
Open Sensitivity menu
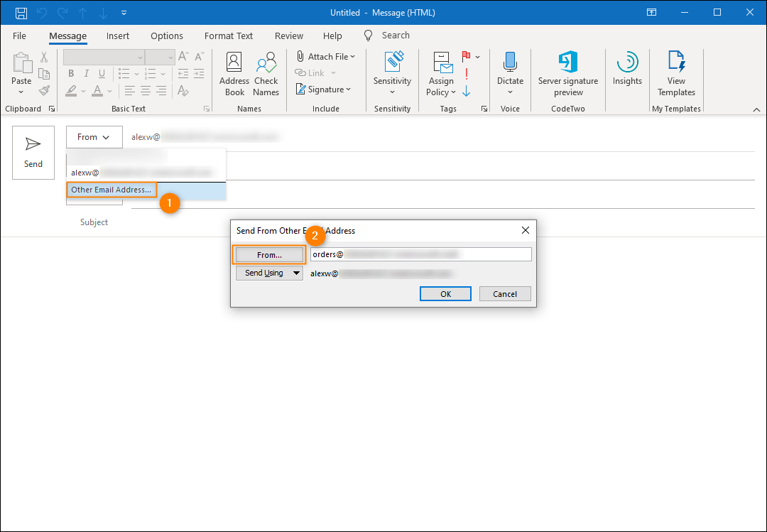(392, 73)
